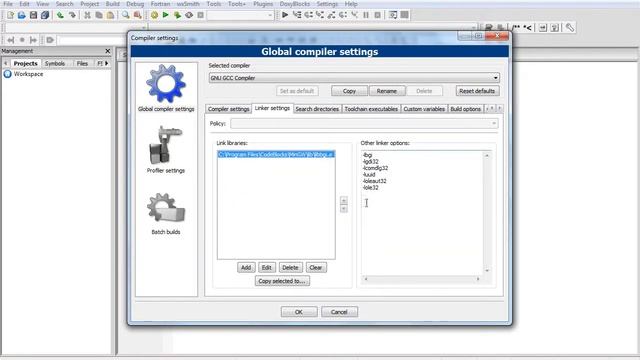
Task: Click Cancel in compiler settings dialog
Action: [x=339, y=312]
